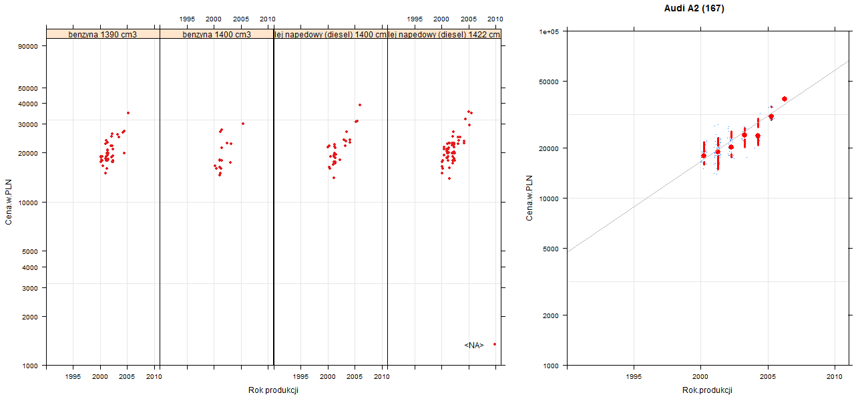868x401 pixels.
Task: Click the "<NA>" label
Action: [474, 345]
